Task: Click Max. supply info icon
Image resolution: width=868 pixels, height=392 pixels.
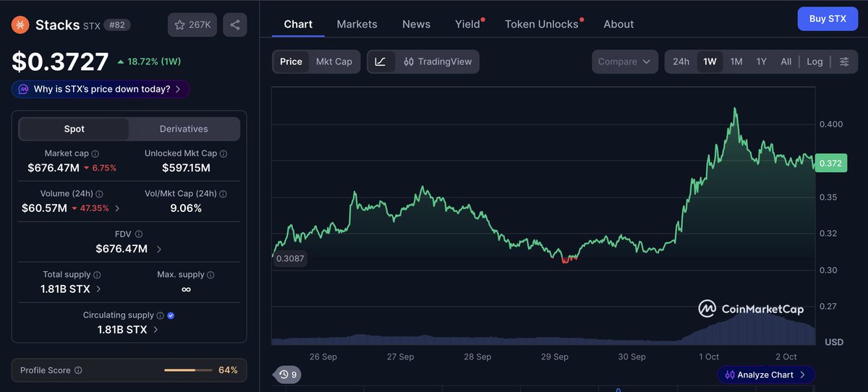Action: (210, 275)
